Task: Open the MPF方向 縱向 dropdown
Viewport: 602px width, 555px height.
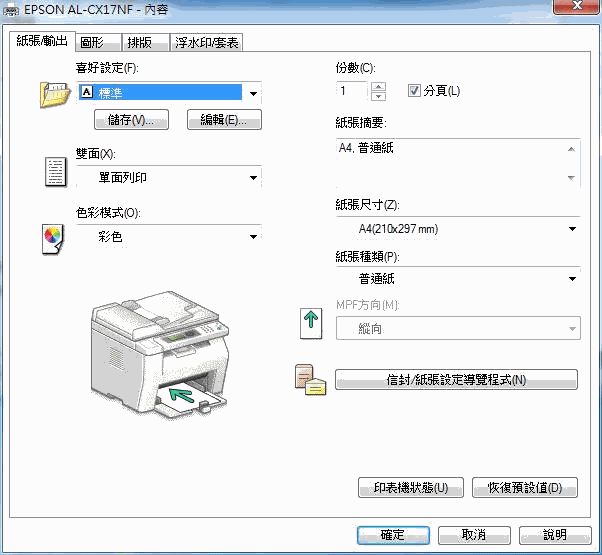Action: 458,328
